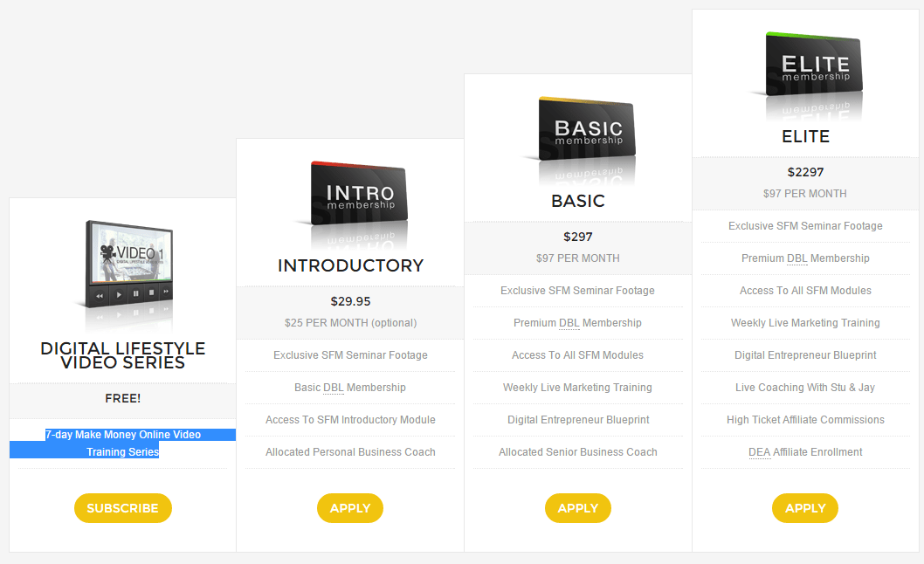Click 'Digital Entrepreneur Blueprint' in Basic plan
This screenshot has width=924, height=564.
(x=578, y=420)
